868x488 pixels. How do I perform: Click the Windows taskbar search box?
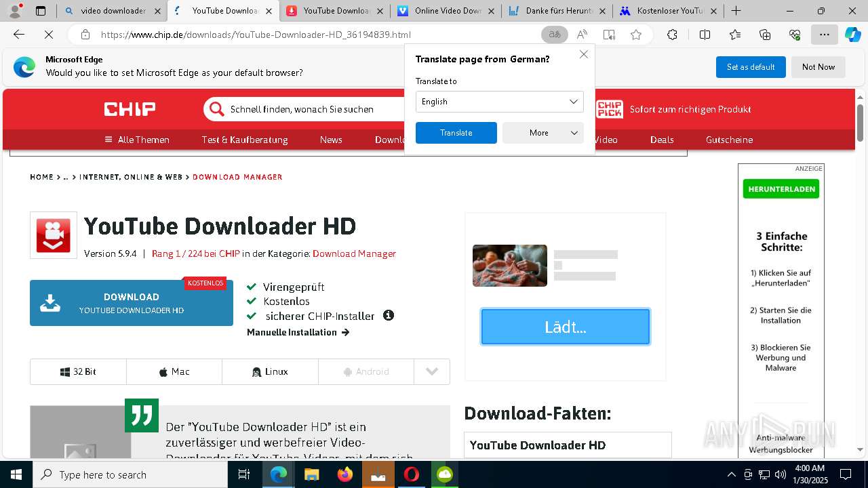coord(130,474)
